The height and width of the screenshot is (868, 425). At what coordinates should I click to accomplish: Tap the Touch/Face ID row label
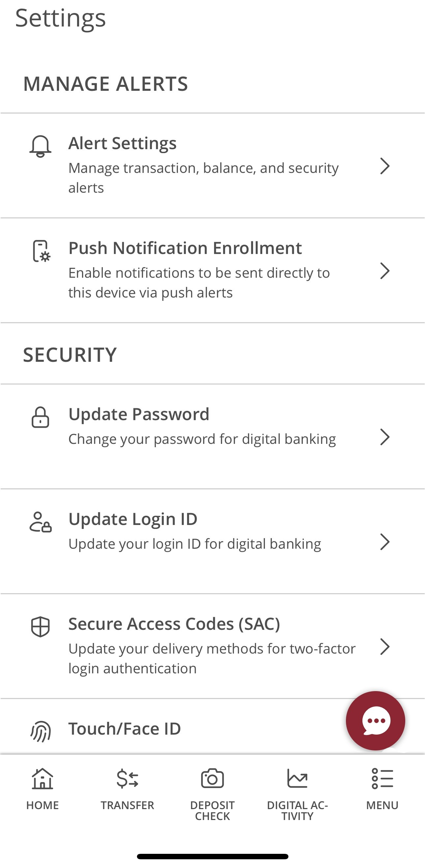point(125,729)
